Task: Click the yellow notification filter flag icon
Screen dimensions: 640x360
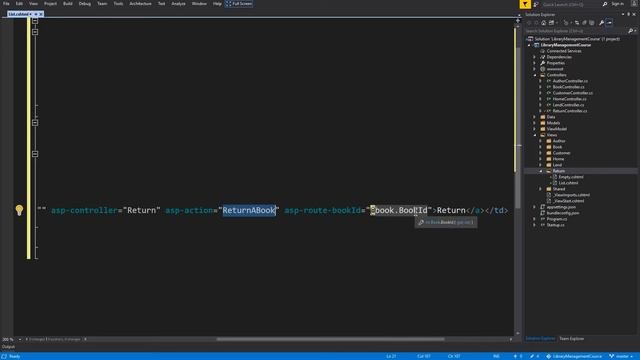Action: pyautogui.click(x=525, y=4)
